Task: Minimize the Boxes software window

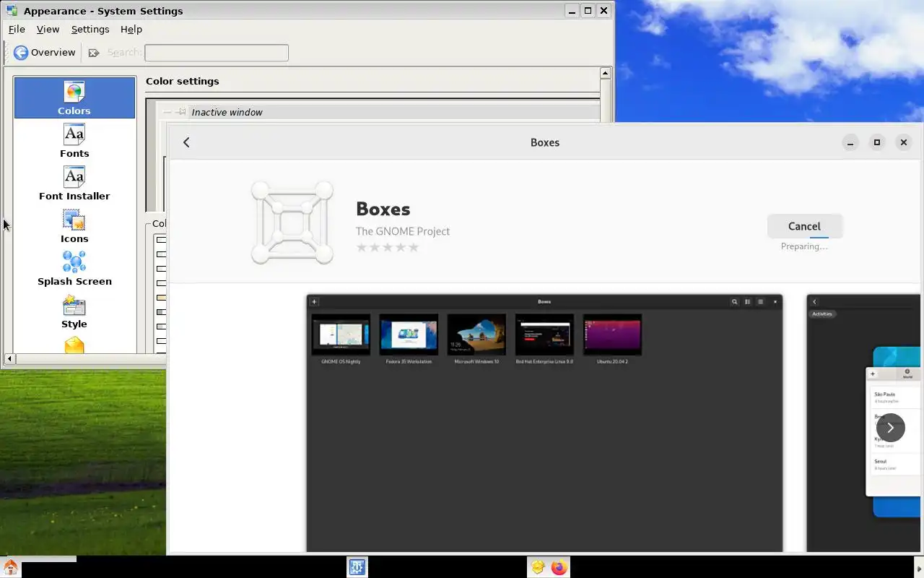Action: pos(850,142)
